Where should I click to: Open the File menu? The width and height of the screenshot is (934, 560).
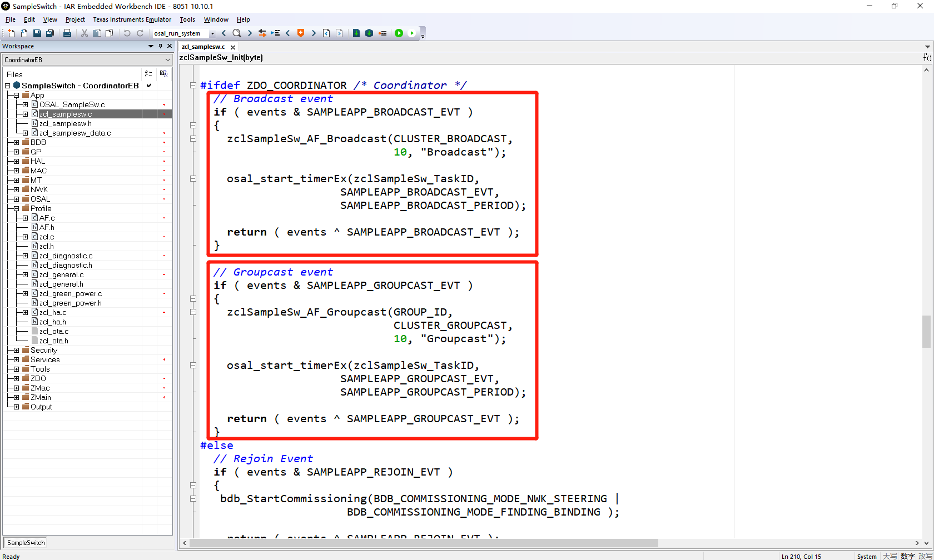11,19
